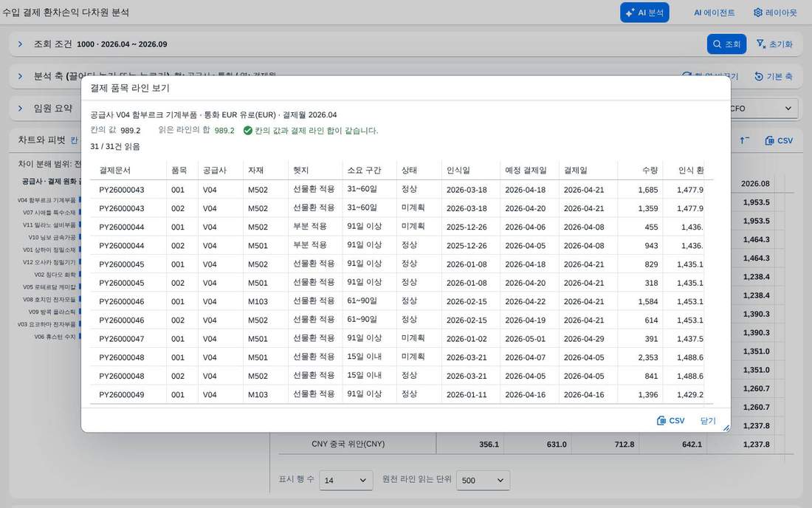This screenshot has height=508, width=812.
Task: Select the PY26000047 document cell
Action: pos(122,339)
